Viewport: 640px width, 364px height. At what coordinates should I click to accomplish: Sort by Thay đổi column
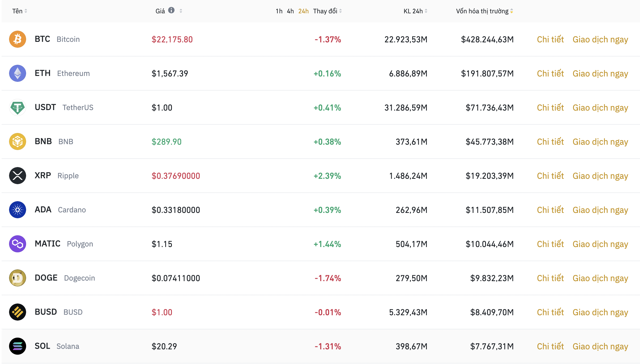coord(327,11)
